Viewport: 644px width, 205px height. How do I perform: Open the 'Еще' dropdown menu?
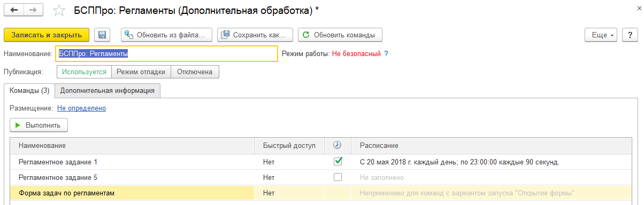(x=602, y=35)
